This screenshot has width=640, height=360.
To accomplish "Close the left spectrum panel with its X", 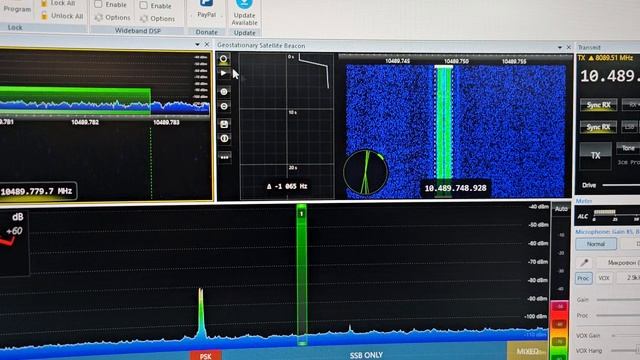I will 207,44.
